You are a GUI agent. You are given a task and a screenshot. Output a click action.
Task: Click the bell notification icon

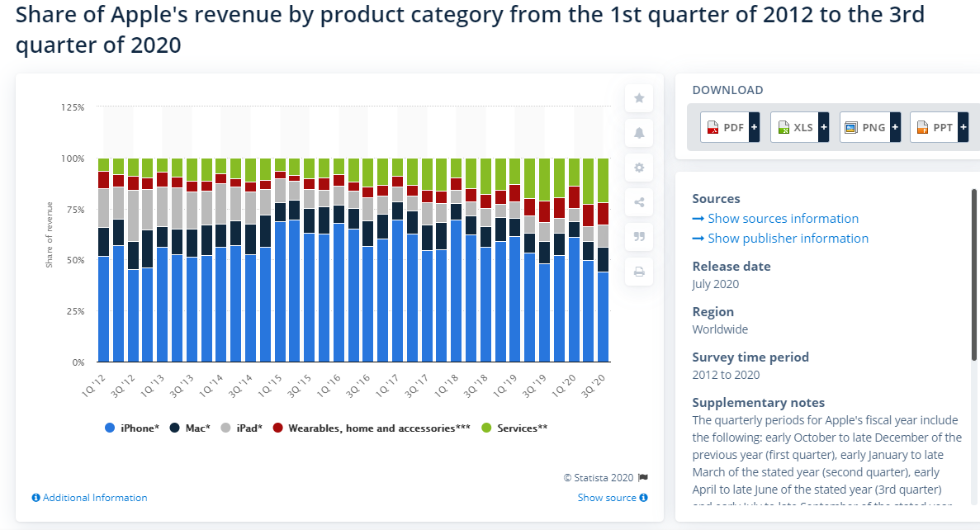(x=639, y=132)
